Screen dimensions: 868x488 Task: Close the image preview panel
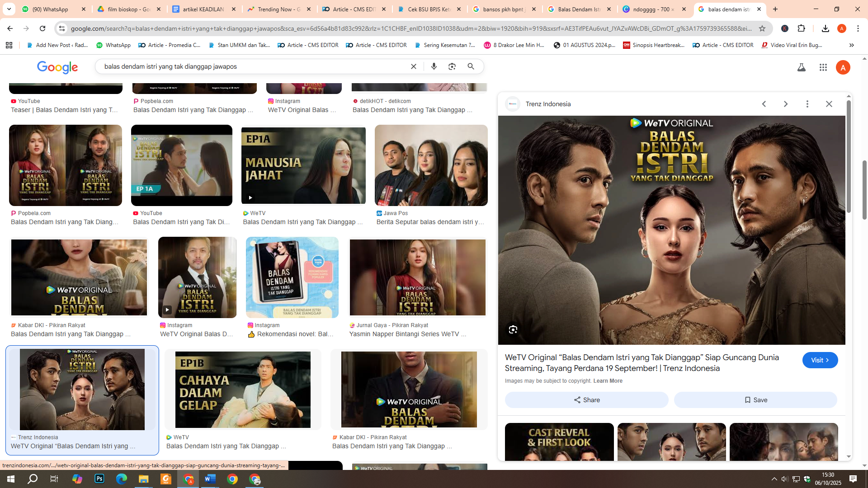tap(829, 104)
